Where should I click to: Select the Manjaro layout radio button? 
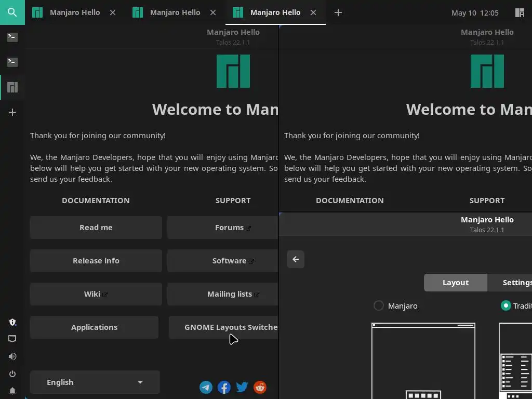(379, 305)
